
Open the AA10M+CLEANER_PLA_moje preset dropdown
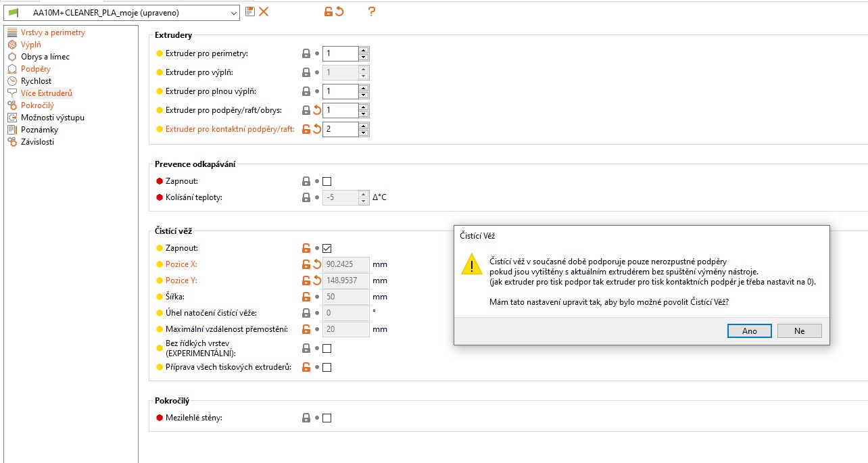pyautogui.click(x=234, y=13)
